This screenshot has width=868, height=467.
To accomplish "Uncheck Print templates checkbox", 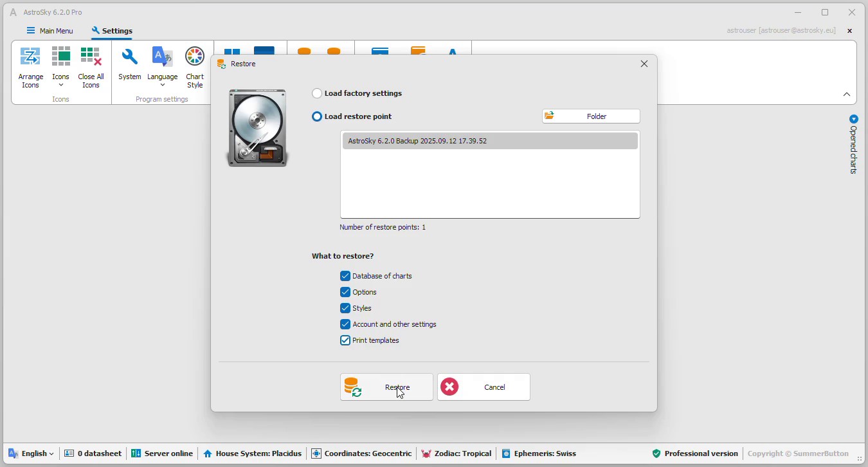I will click(x=345, y=340).
